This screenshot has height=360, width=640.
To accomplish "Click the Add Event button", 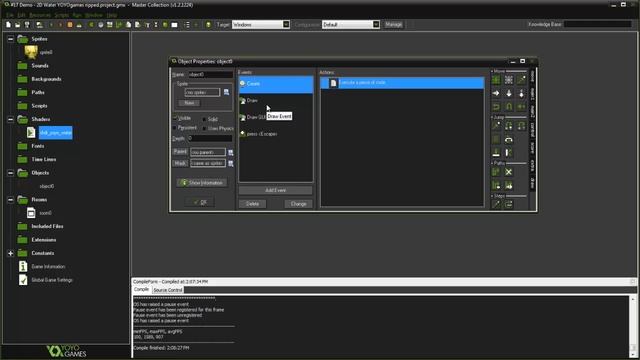I will pyautogui.click(x=276, y=190).
